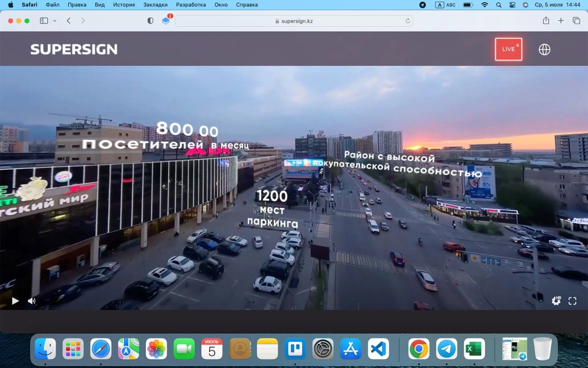
Task: Open the Share menu
Action: pyautogui.click(x=546, y=21)
